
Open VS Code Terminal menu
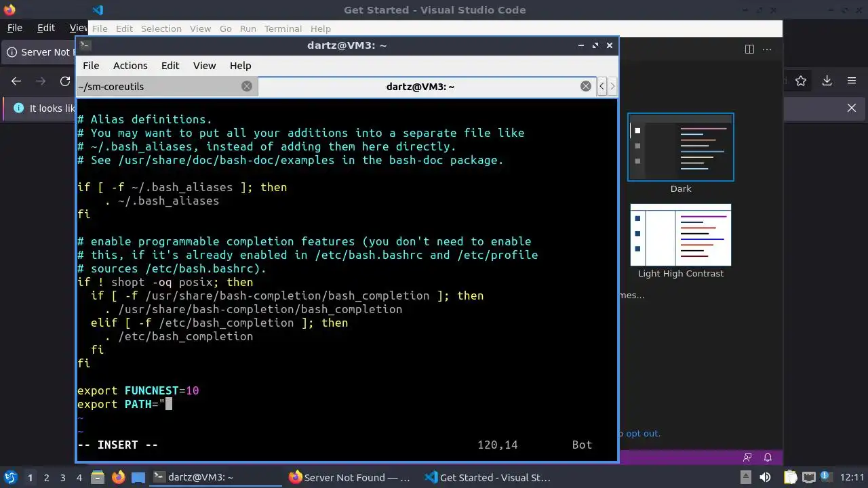(x=283, y=28)
